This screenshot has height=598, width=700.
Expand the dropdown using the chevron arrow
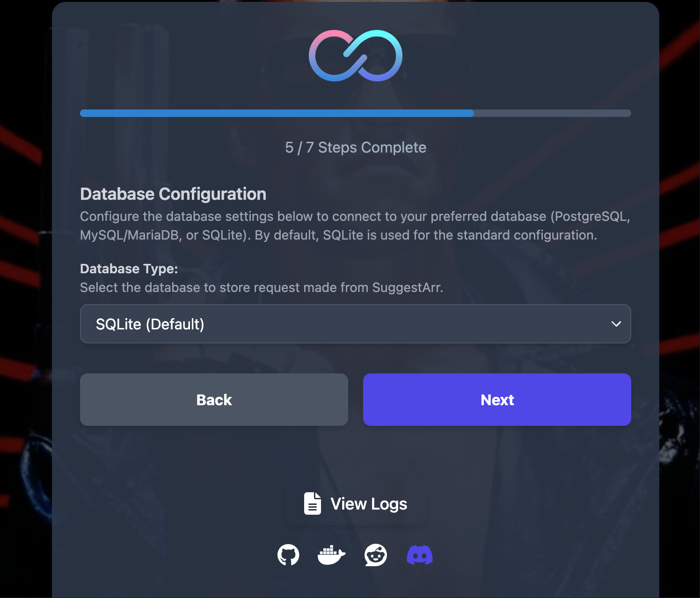point(616,324)
